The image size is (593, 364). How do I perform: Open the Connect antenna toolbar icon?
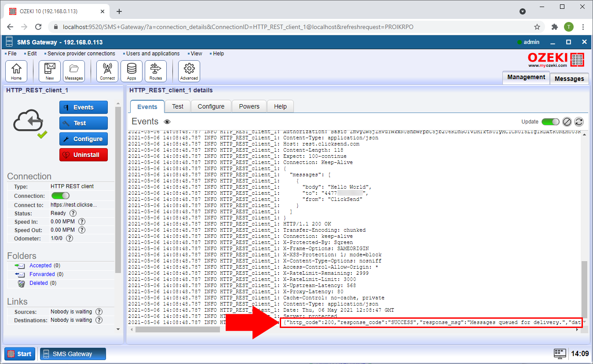(107, 71)
